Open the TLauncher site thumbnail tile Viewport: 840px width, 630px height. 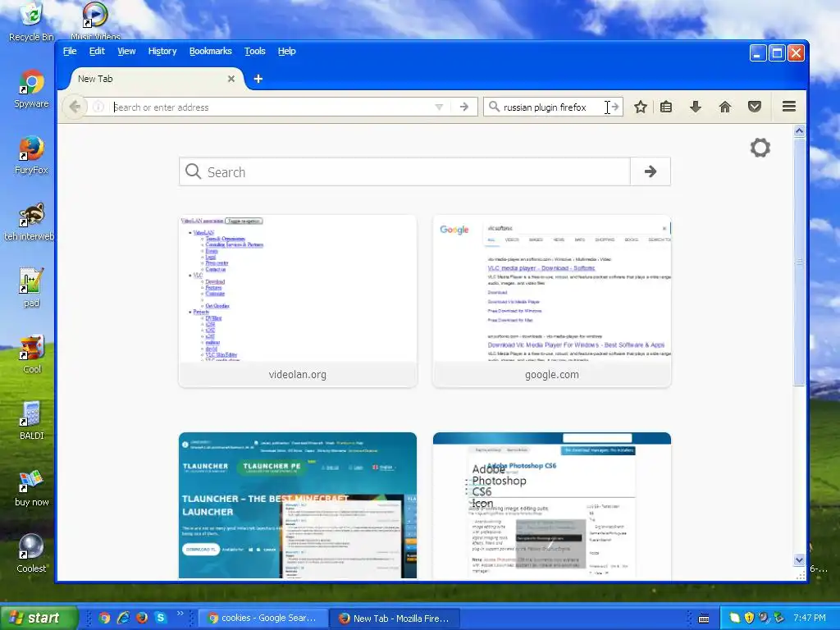tap(297, 505)
